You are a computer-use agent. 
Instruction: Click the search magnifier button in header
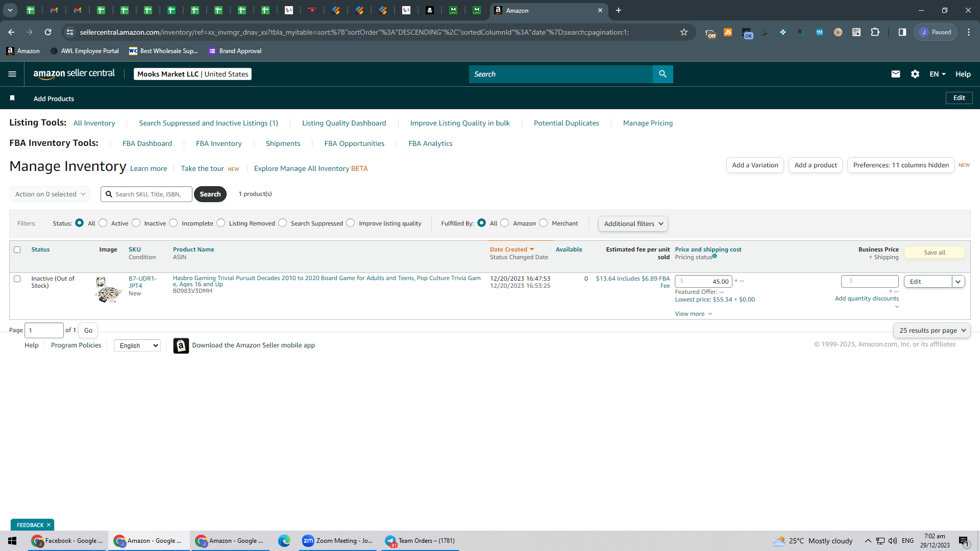[663, 74]
